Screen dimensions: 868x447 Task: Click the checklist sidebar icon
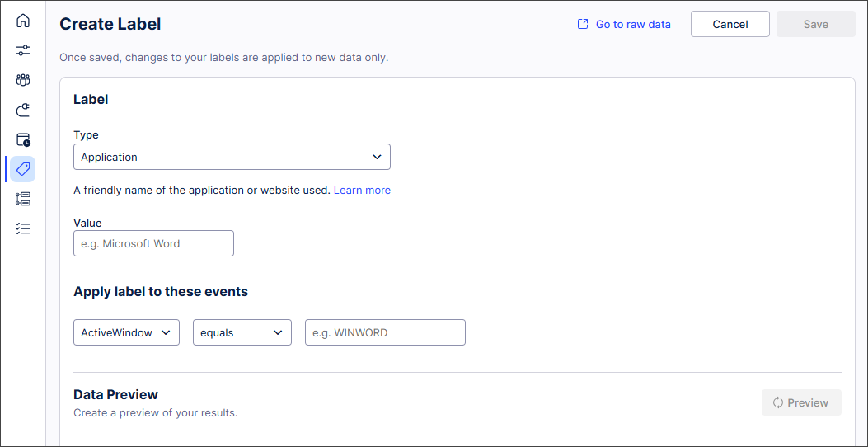tap(23, 228)
